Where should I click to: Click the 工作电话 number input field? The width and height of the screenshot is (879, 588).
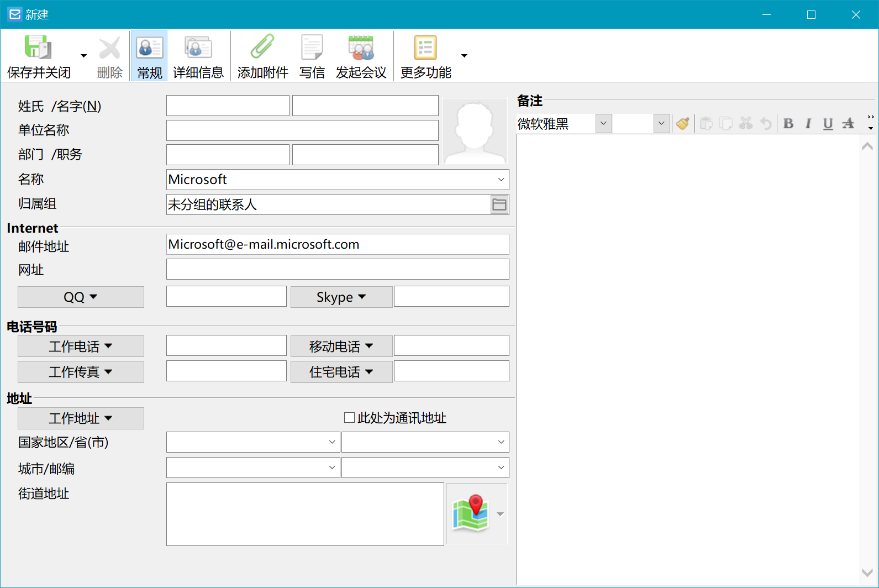click(227, 345)
